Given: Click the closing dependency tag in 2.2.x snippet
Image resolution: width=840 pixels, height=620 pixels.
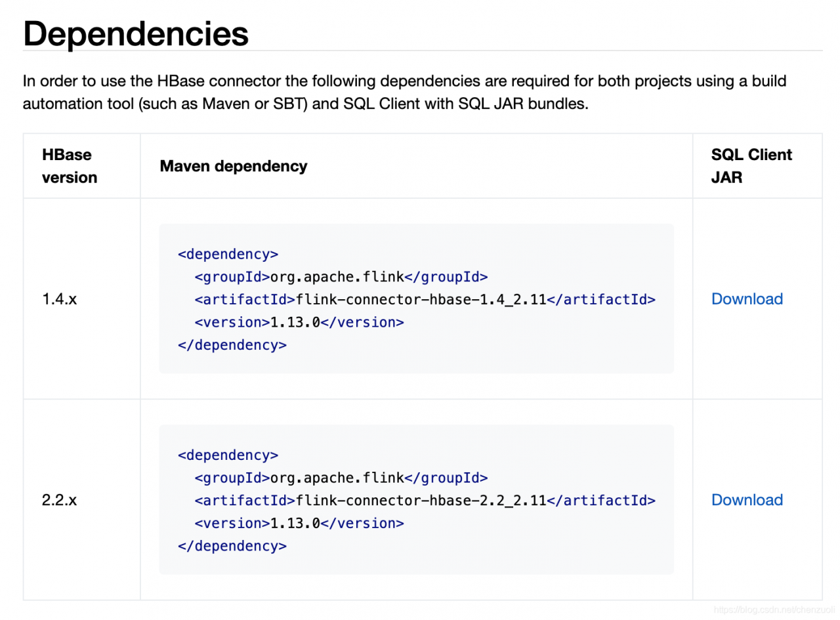Looking at the screenshot, I should [x=232, y=546].
